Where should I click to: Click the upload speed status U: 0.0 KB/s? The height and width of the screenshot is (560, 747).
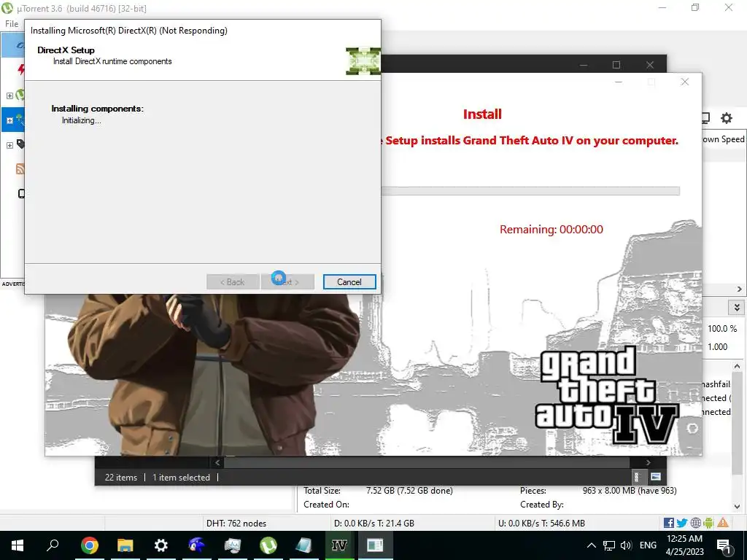(542, 524)
